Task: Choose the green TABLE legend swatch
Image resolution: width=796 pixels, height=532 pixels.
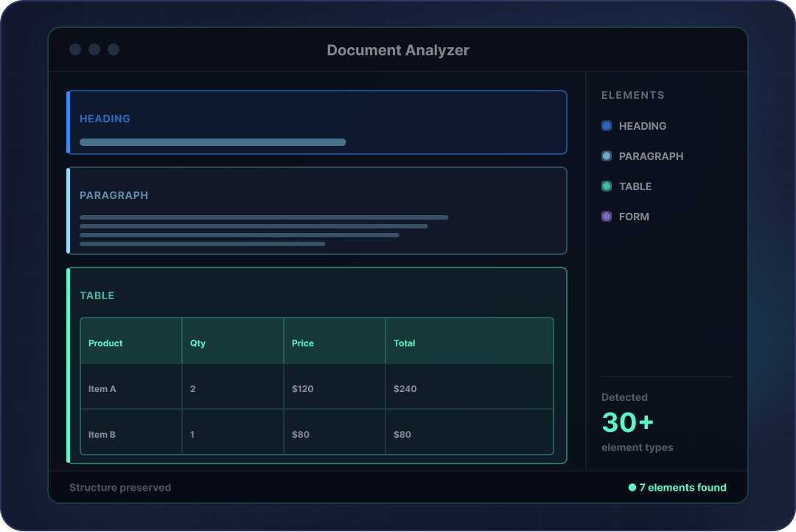Action: 607,186
